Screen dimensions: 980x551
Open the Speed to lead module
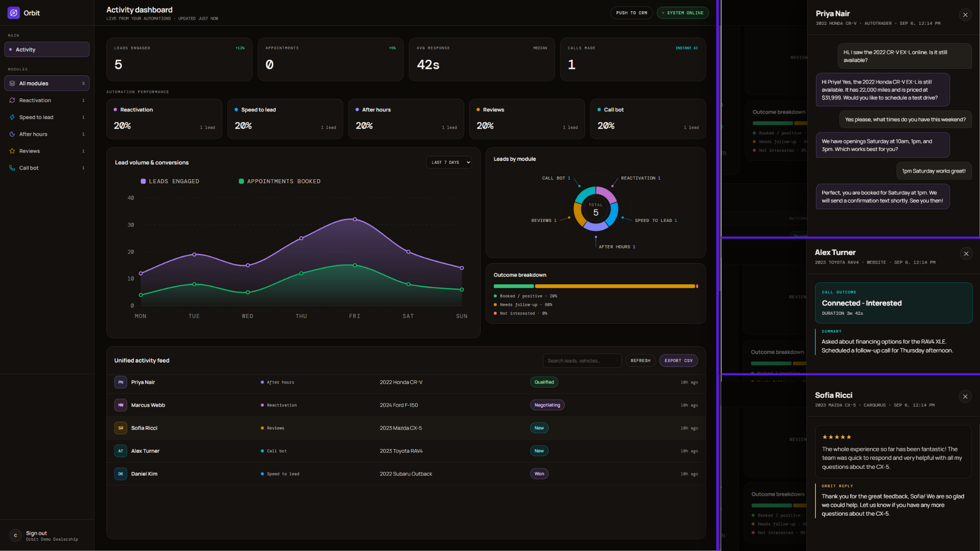[47, 117]
